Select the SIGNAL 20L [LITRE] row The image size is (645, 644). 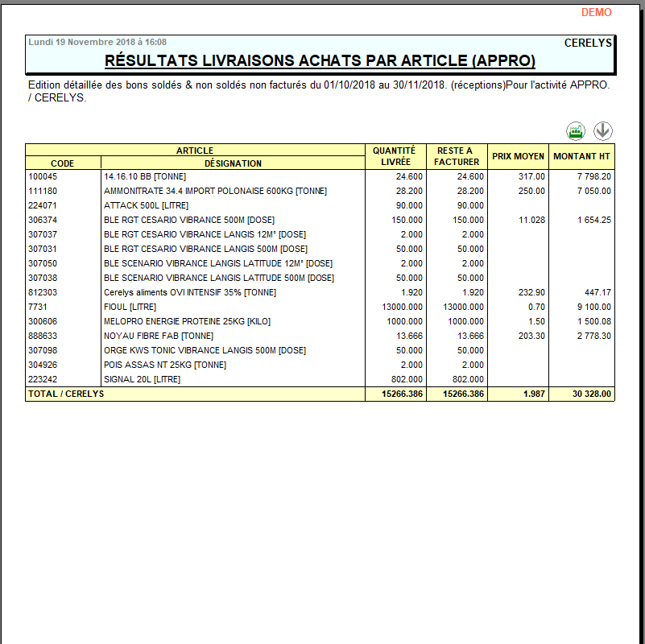(x=142, y=379)
